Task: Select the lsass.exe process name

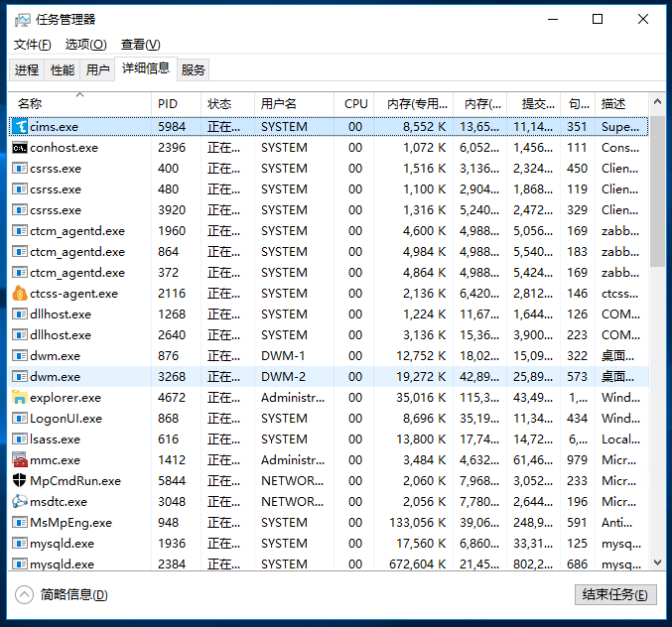Action: pyautogui.click(x=55, y=439)
